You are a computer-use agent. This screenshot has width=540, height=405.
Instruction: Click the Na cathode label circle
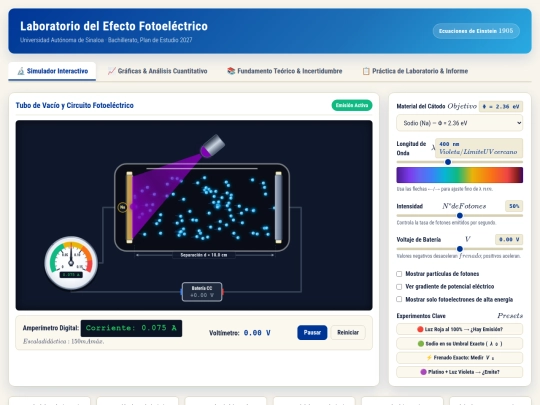tap(122, 207)
